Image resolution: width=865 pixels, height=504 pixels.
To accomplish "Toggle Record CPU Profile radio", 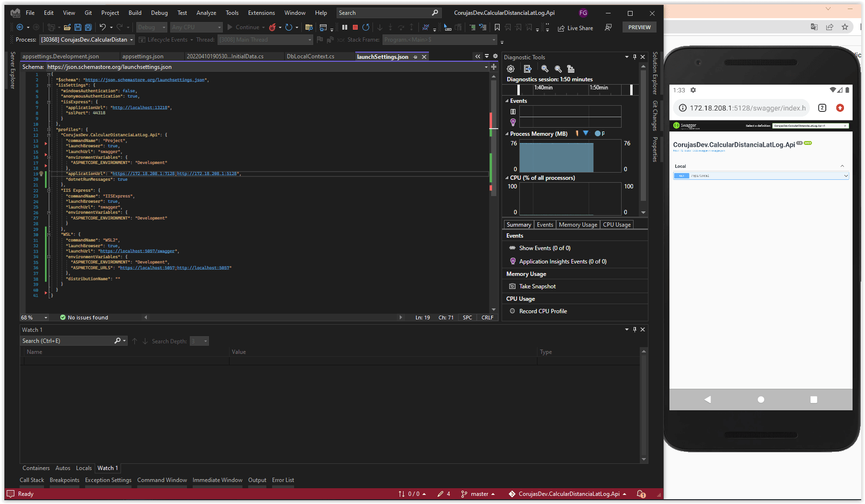I will pyautogui.click(x=512, y=311).
